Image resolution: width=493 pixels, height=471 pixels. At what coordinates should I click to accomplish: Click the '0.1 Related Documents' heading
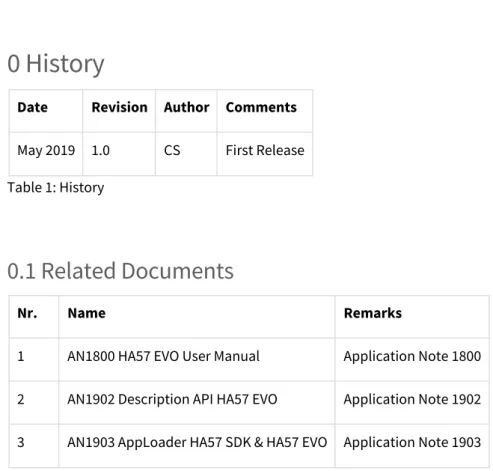120,271
